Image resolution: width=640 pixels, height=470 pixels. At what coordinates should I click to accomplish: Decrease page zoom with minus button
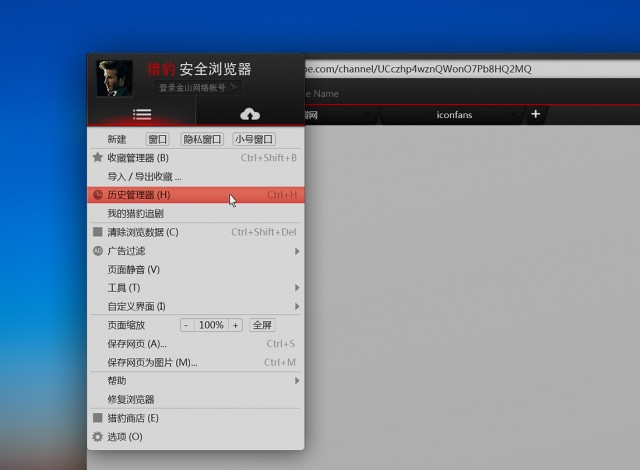coord(186,325)
